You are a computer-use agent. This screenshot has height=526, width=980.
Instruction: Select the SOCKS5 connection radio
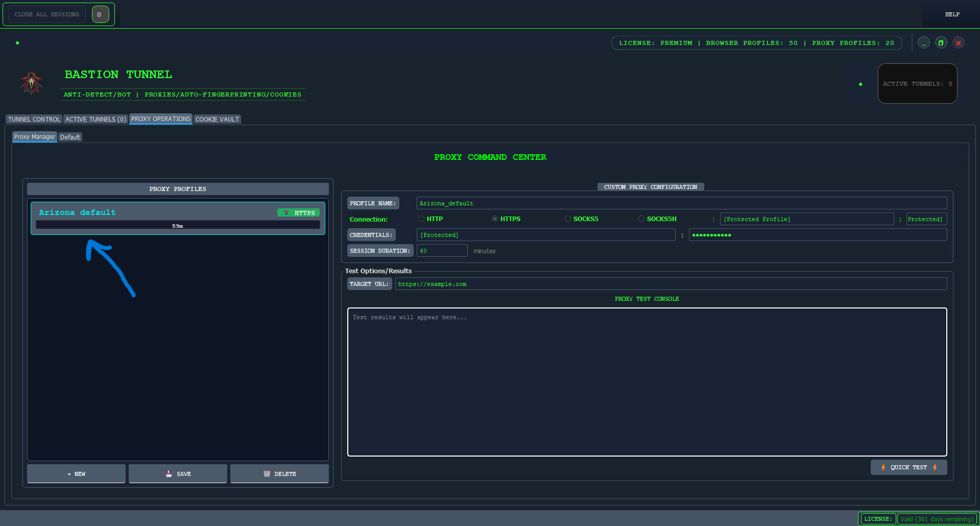coord(568,219)
